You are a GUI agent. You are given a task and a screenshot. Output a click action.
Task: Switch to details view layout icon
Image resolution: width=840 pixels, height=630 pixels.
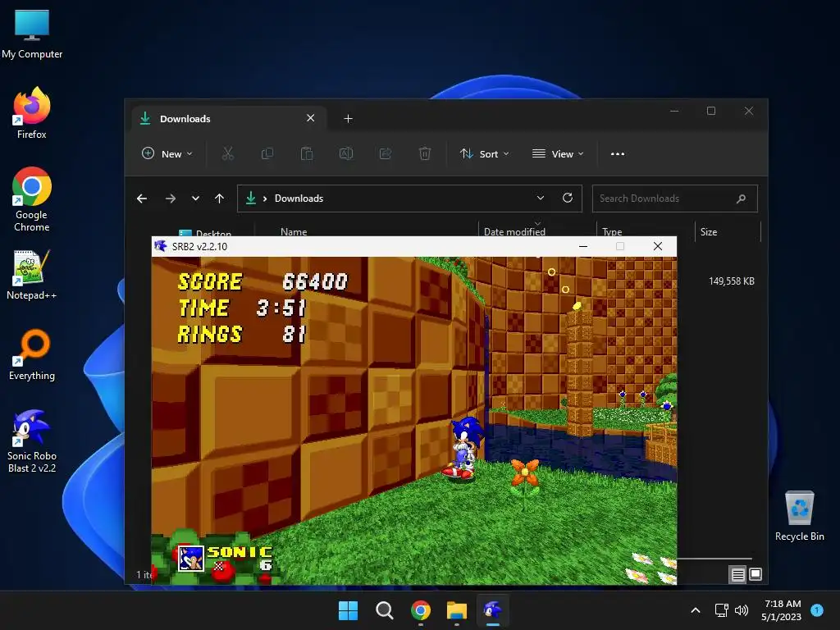click(x=737, y=575)
